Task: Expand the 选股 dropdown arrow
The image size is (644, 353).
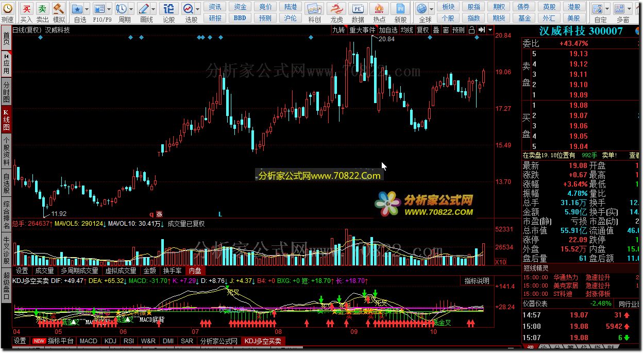Action: tap(198, 9)
